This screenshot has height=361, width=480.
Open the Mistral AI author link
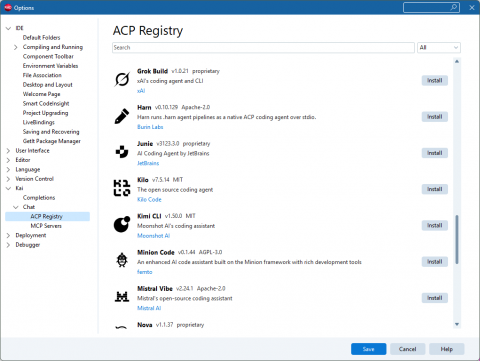point(149,308)
